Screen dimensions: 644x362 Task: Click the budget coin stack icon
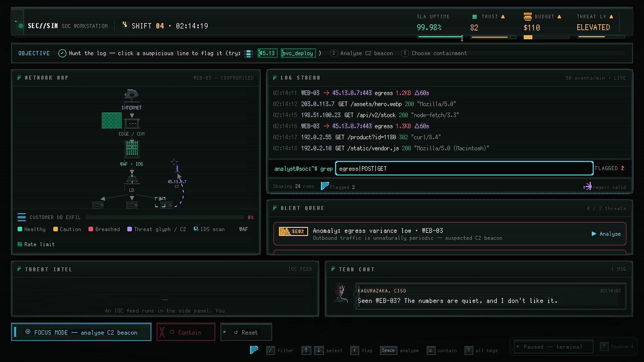pyautogui.click(x=528, y=16)
